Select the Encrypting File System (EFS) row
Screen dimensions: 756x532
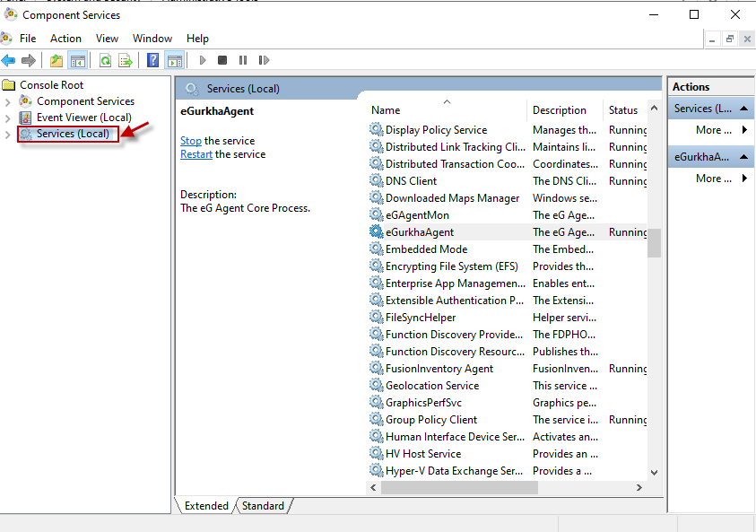coord(508,266)
